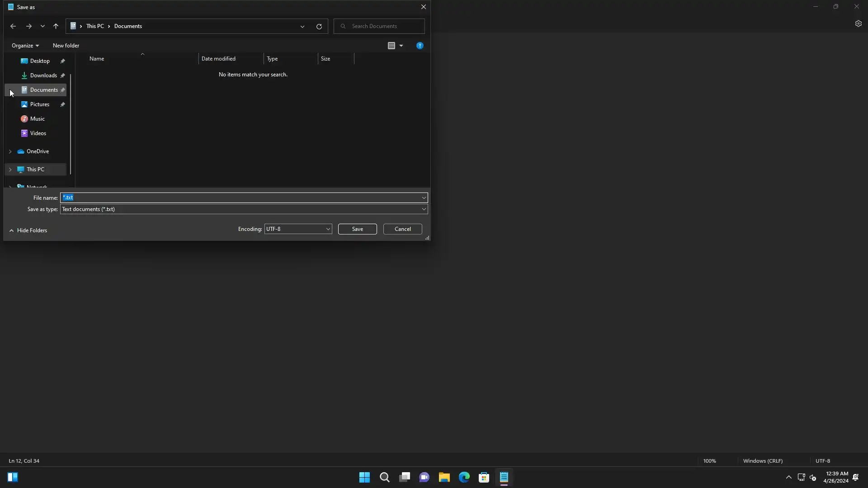This screenshot has height=488, width=868.
Task: Click the Back navigation arrow
Action: click(x=13, y=26)
